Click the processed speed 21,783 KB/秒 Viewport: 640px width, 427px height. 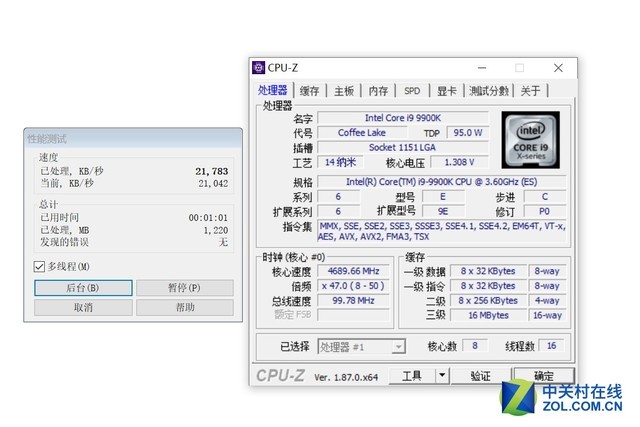coord(211,171)
